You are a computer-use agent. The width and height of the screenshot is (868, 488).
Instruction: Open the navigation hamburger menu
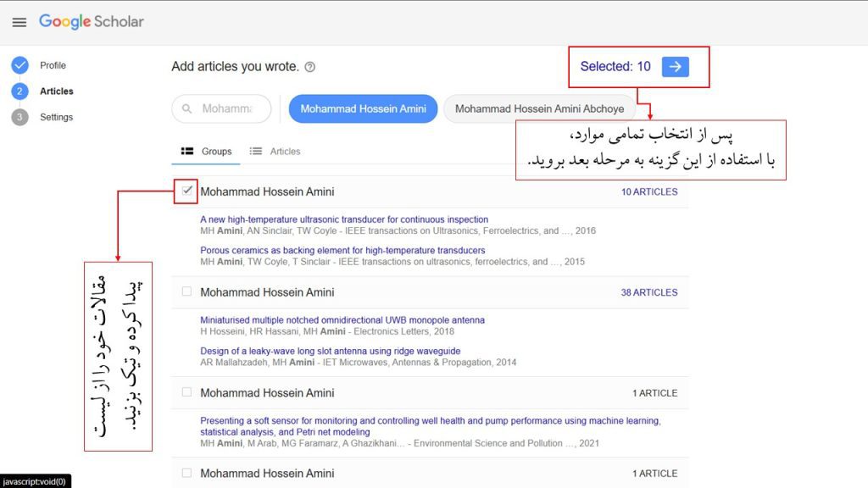(x=19, y=22)
